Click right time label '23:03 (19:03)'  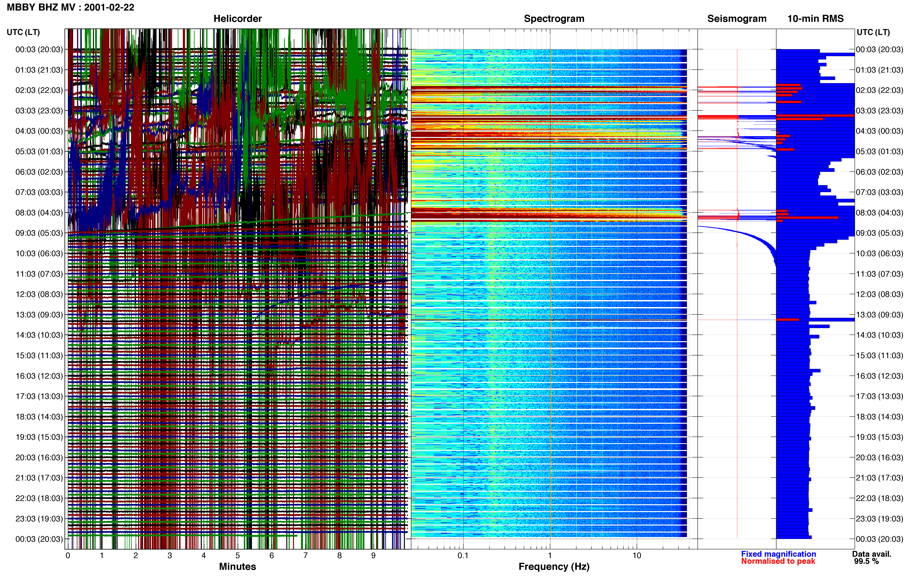pos(879,519)
